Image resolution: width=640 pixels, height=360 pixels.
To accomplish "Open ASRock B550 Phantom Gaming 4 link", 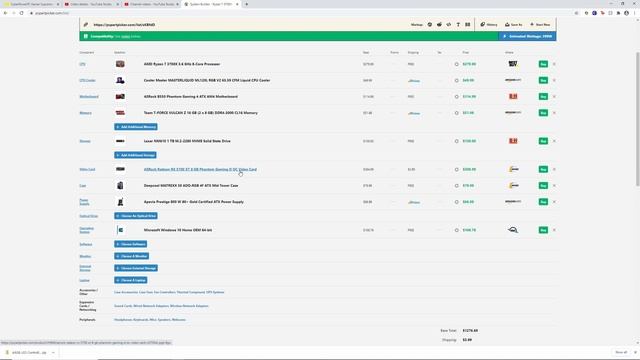I will tap(191, 97).
